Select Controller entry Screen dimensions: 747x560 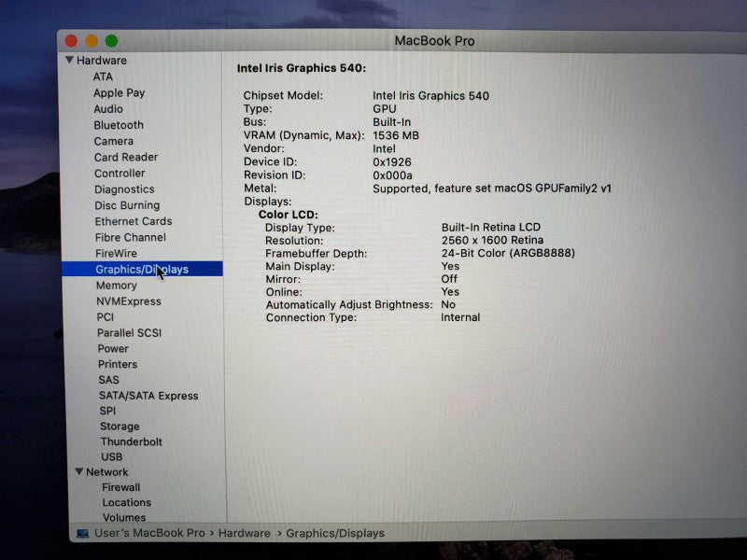120,174
